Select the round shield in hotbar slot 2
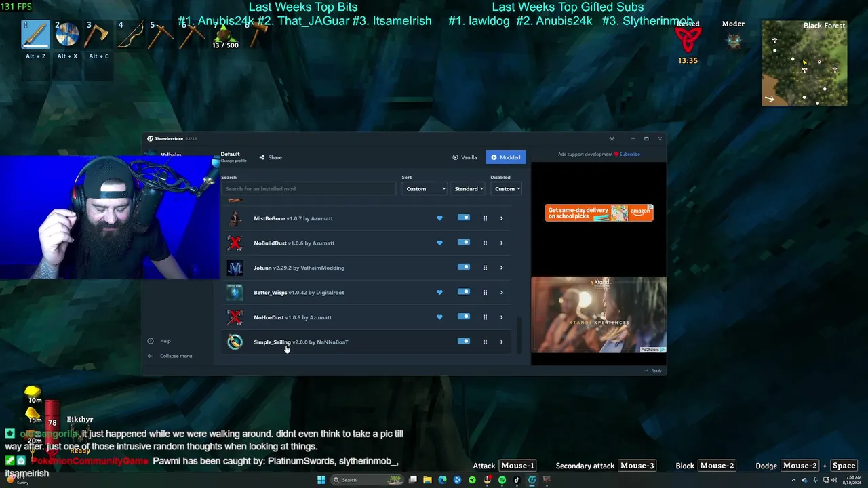This screenshot has width=868, height=488. (67, 35)
